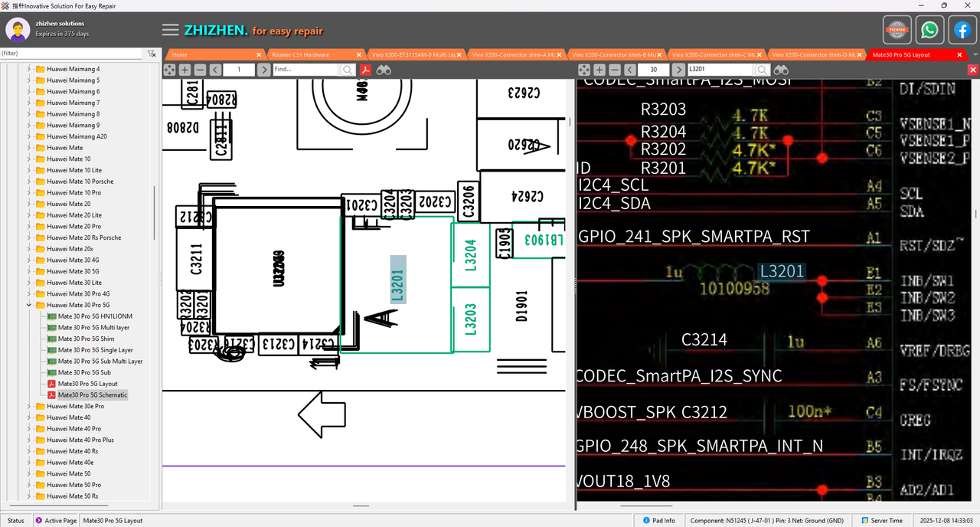This screenshot has height=527, width=980.
Task: Click the pan/move tool in layout viewer
Action: coord(169,70)
